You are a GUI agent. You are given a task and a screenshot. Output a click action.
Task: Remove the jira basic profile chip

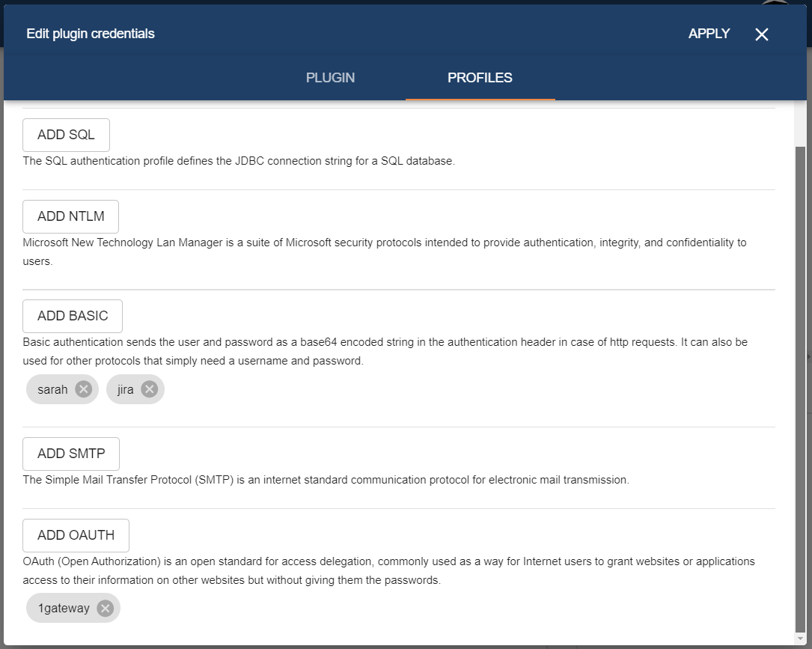(149, 389)
